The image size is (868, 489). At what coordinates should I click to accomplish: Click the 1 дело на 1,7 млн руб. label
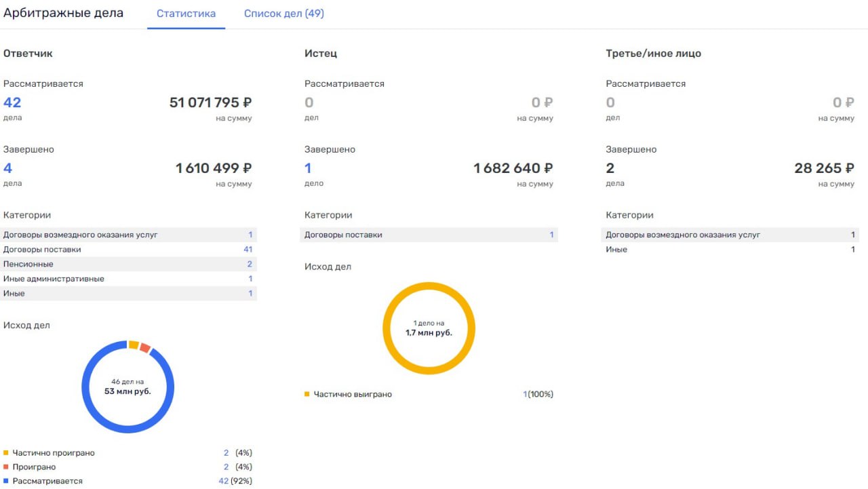[x=429, y=328]
